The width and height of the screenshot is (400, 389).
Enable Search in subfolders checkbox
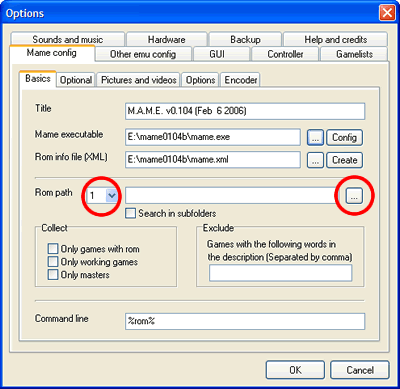130,213
